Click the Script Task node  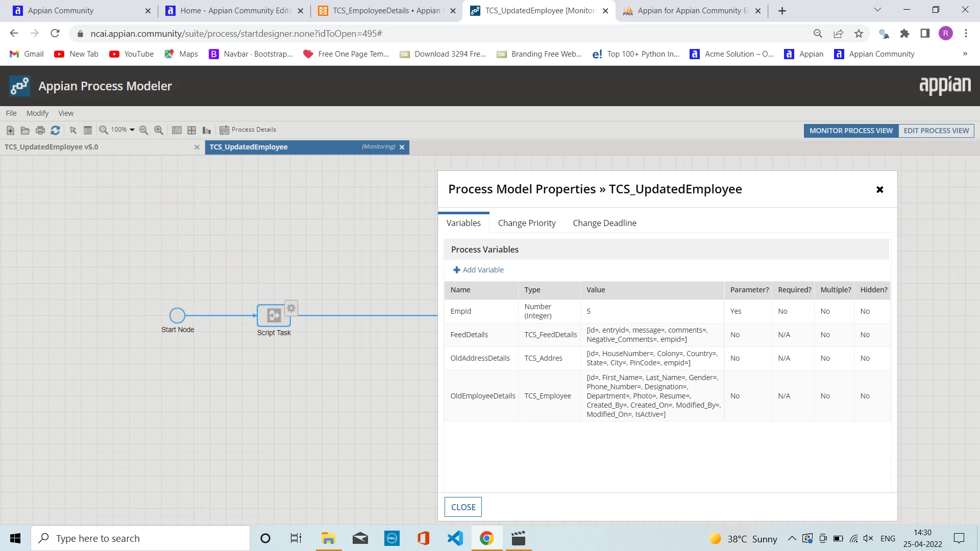274,315
